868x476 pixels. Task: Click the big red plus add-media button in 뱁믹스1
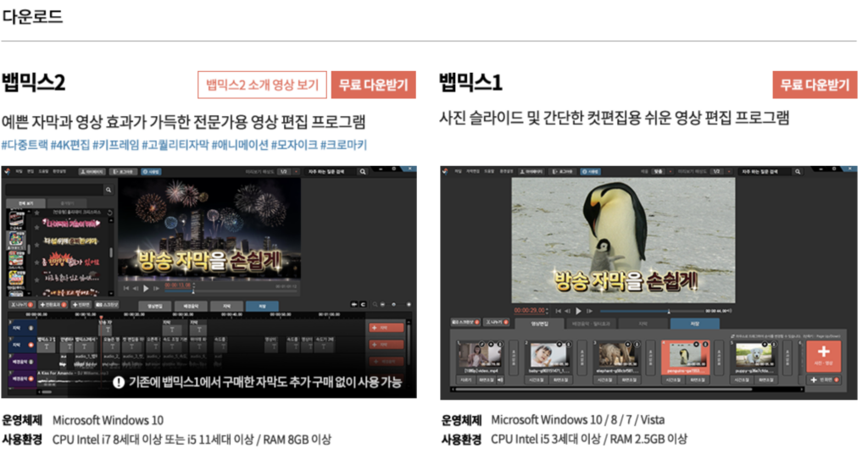click(824, 356)
